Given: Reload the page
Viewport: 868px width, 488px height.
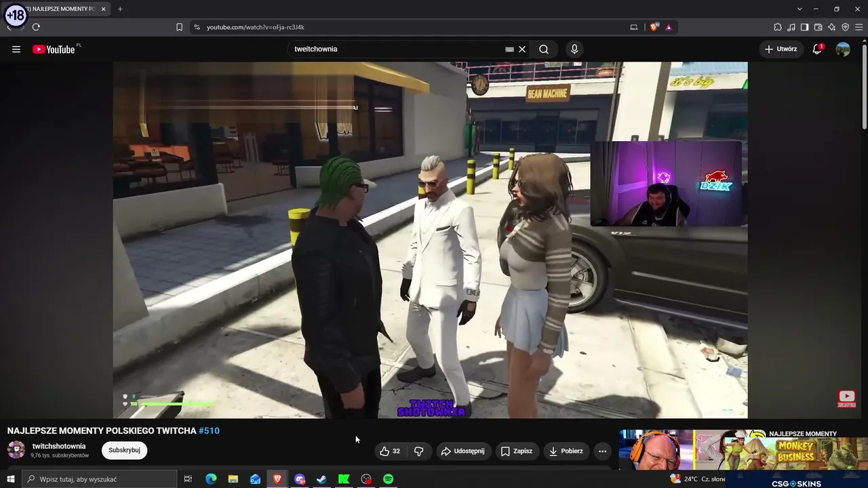Looking at the screenshot, I should 36,27.
